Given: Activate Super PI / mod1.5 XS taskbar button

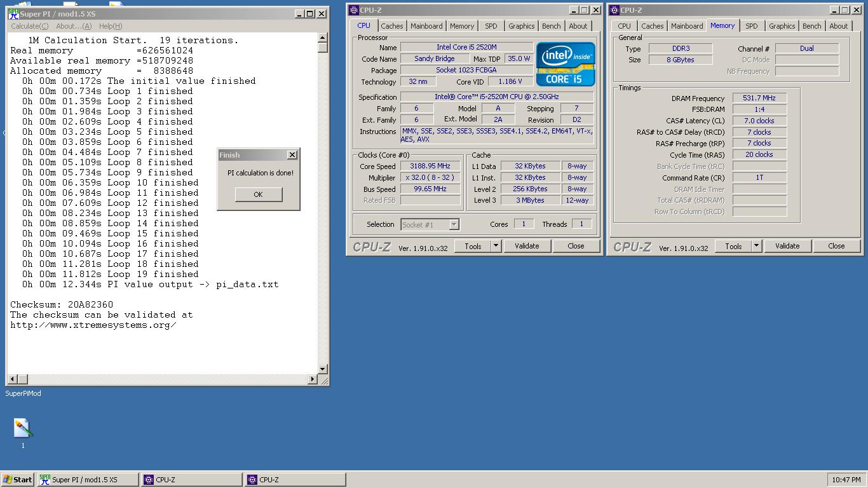Looking at the screenshot, I should pos(88,480).
